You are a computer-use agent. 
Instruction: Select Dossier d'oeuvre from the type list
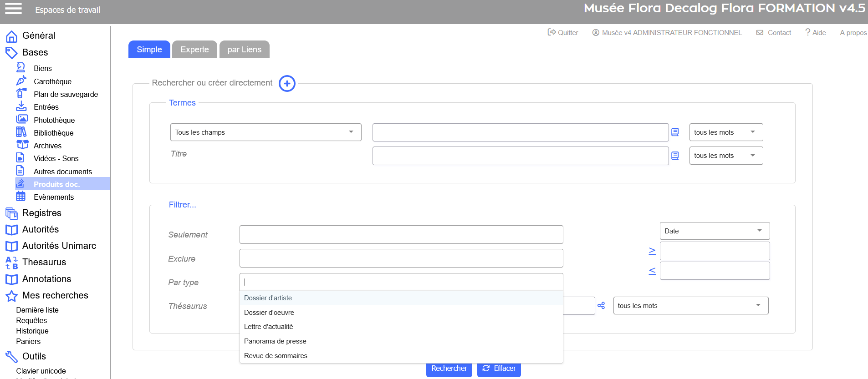click(401, 313)
